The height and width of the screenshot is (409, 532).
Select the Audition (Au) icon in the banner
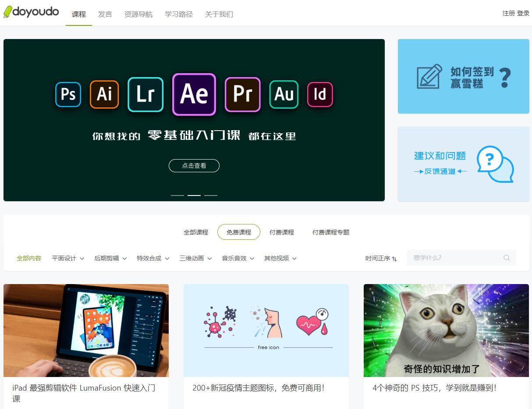[x=284, y=94]
